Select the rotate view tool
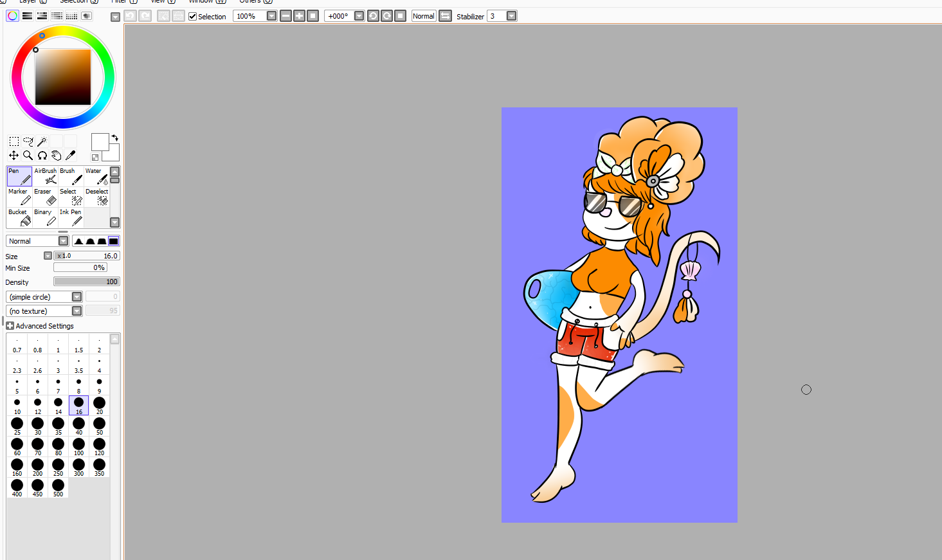 [42, 155]
